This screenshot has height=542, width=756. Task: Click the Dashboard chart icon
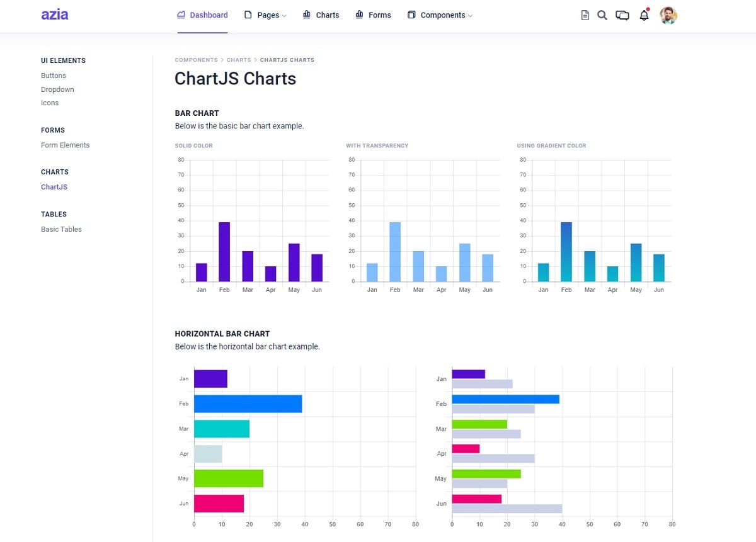181,14
